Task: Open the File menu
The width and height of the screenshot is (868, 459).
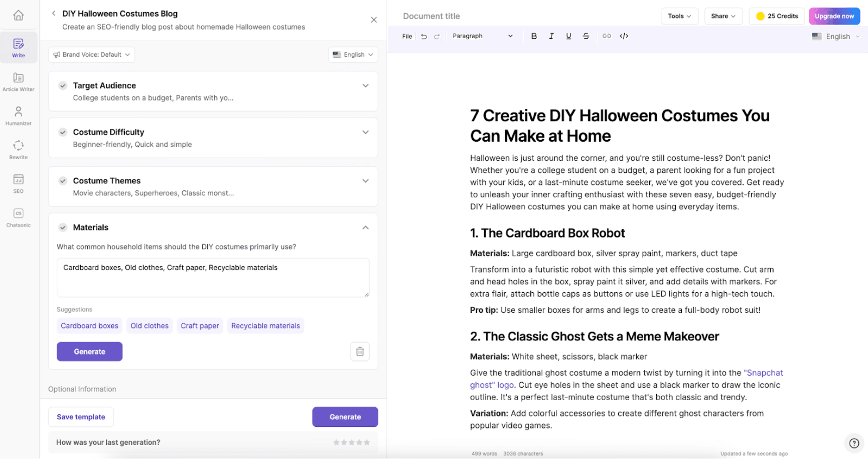Action: (x=407, y=36)
